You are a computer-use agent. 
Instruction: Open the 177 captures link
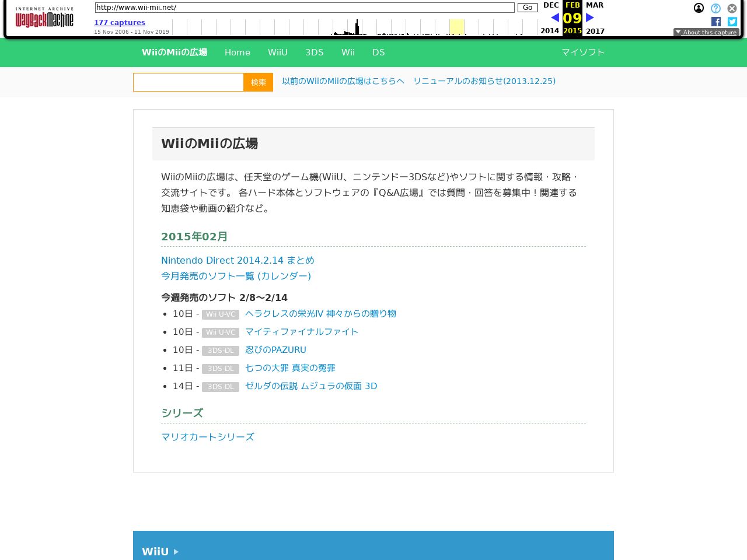(x=120, y=23)
